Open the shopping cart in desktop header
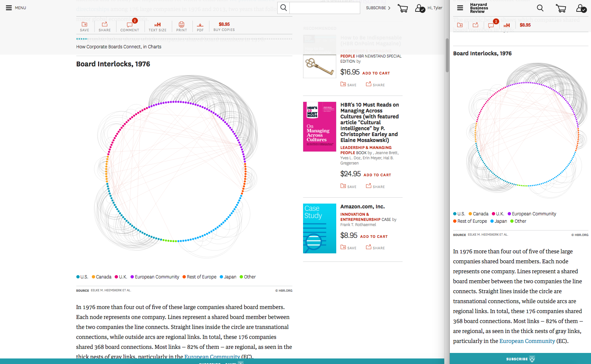 403,8
